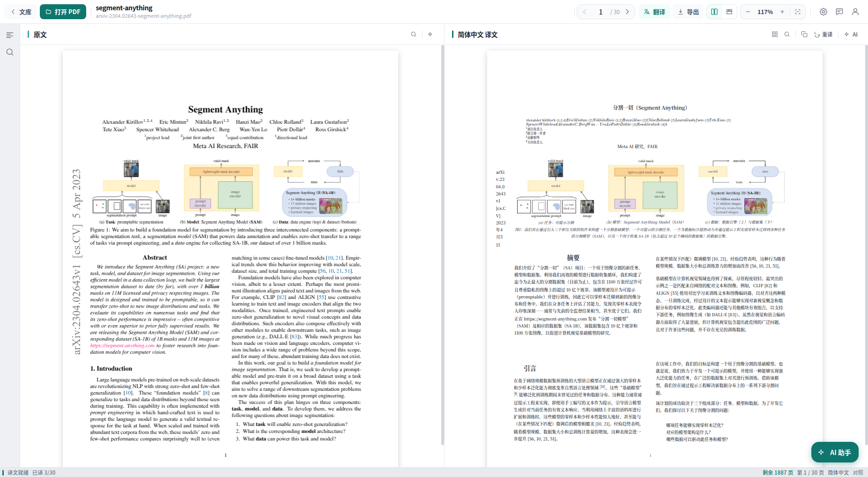Open the user account profile icon
The height and width of the screenshot is (477, 868).
point(855,12)
